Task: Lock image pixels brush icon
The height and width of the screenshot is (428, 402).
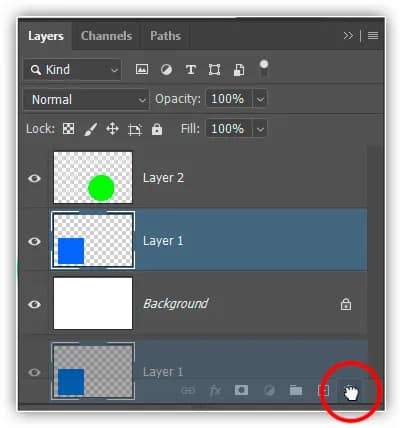Action: coord(90,129)
